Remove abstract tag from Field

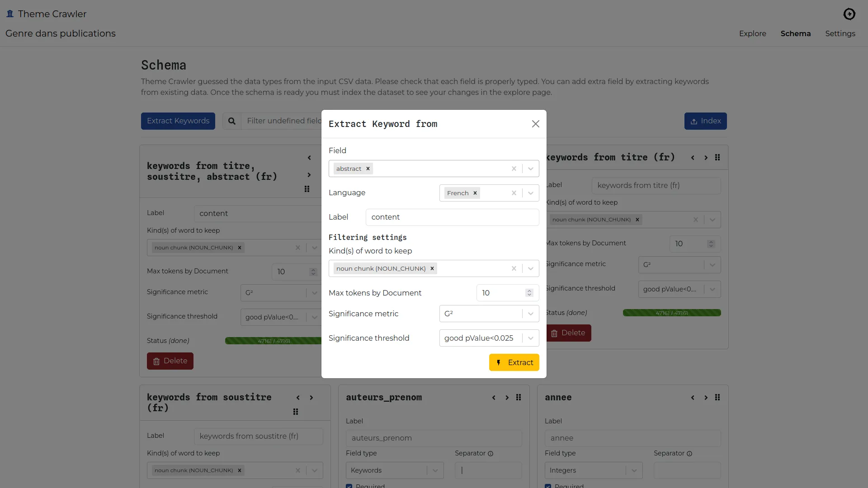click(368, 169)
